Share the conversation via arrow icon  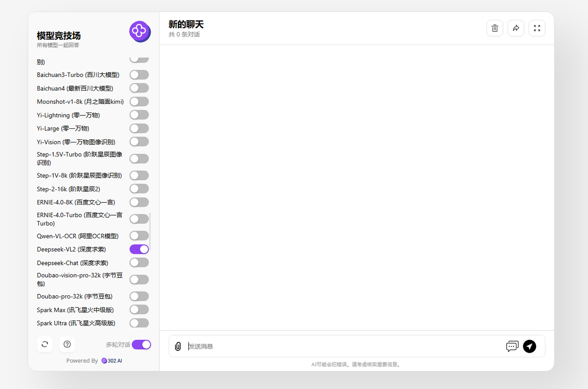pos(516,28)
